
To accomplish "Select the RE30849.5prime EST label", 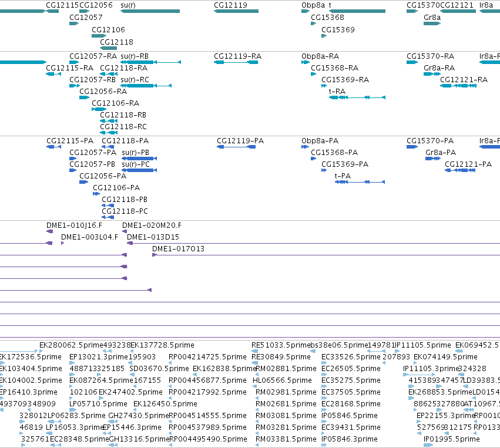I will [281, 357].
